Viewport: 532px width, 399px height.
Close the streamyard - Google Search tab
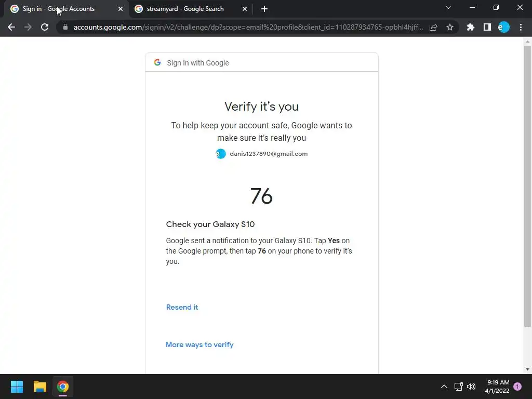pos(245,9)
